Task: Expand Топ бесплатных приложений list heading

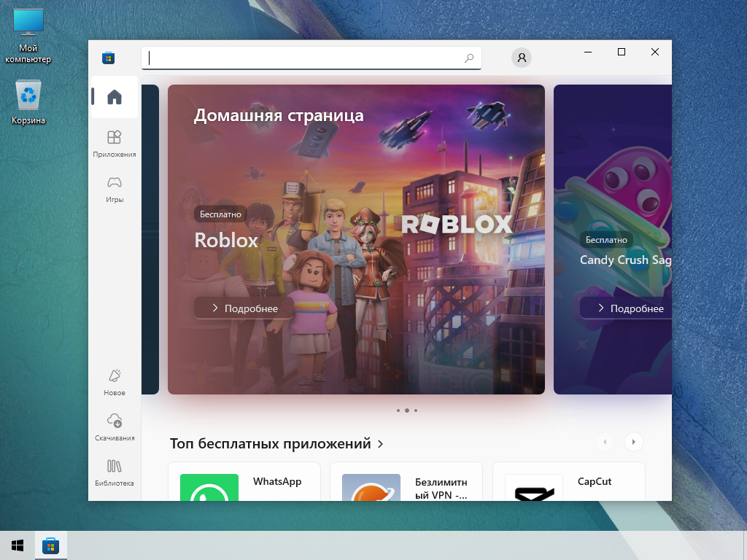Action: tap(277, 443)
